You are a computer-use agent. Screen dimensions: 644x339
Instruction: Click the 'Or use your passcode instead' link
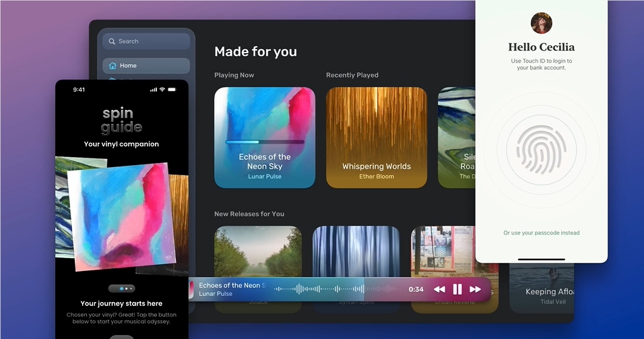[541, 233]
